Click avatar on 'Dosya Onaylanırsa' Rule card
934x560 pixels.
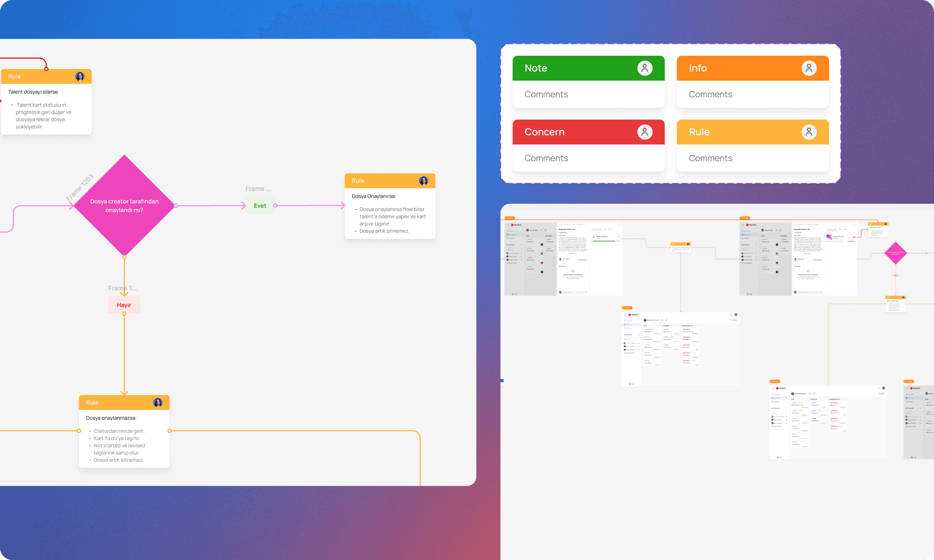[x=423, y=181]
